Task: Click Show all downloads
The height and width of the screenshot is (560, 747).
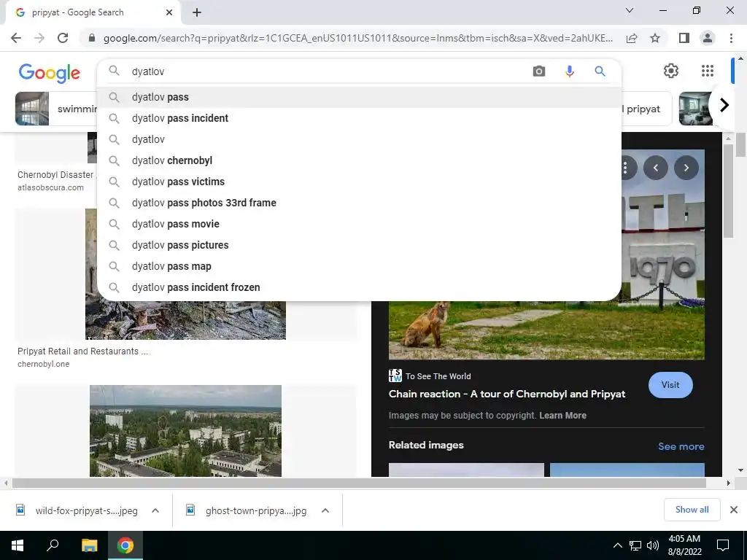Action: [x=692, y=510]
